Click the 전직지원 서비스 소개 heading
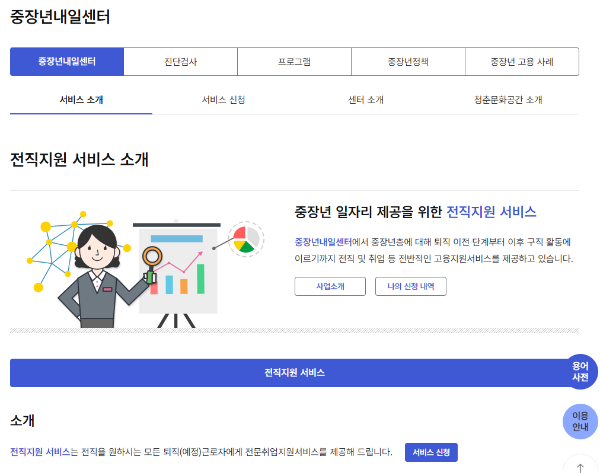 click(x=79, y=160)
